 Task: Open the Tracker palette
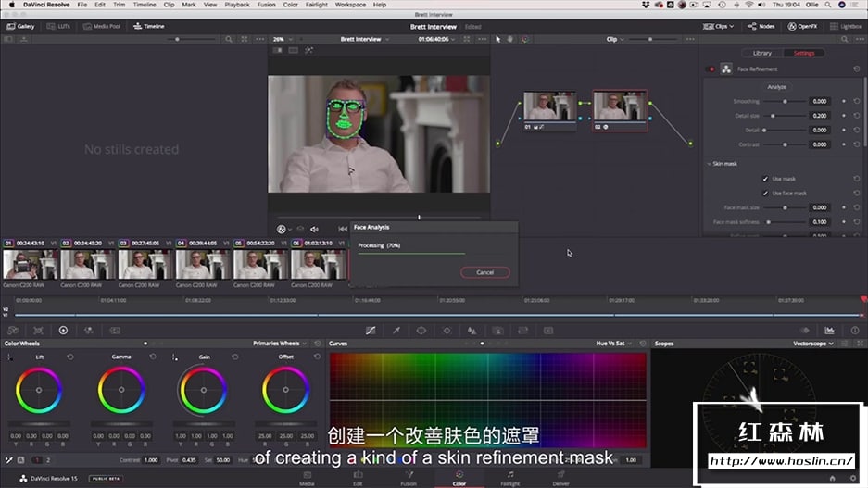447,331
